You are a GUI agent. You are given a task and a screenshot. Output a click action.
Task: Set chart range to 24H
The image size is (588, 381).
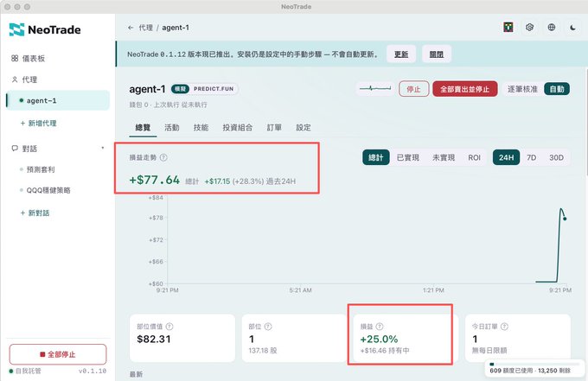coord(506,158)
